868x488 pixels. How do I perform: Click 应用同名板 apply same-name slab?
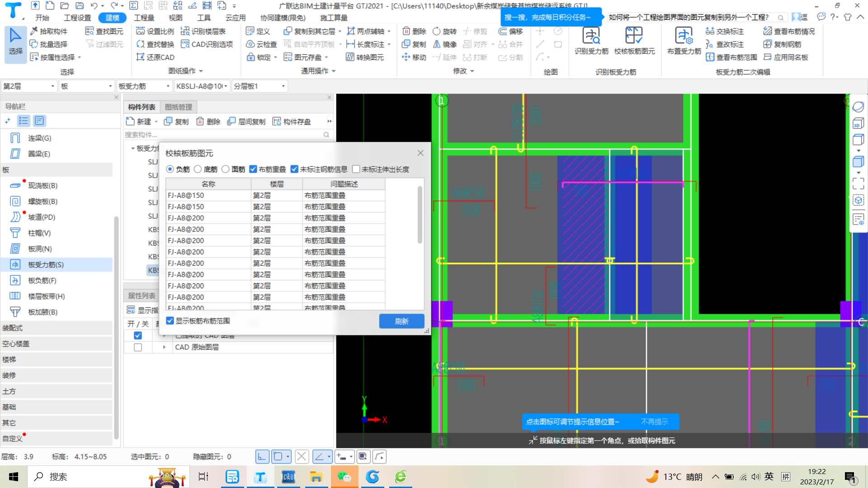click(786, 57)
